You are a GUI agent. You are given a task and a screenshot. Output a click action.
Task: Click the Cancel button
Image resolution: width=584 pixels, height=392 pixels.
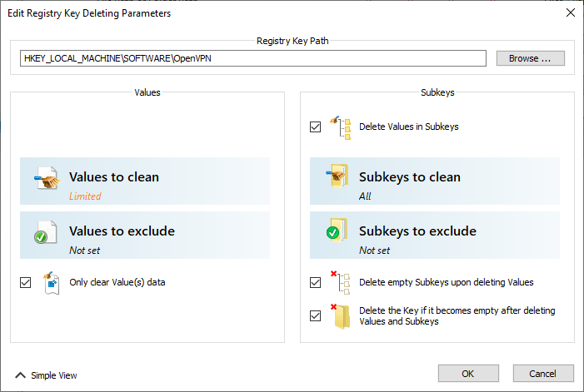click(x=543, y=374)
